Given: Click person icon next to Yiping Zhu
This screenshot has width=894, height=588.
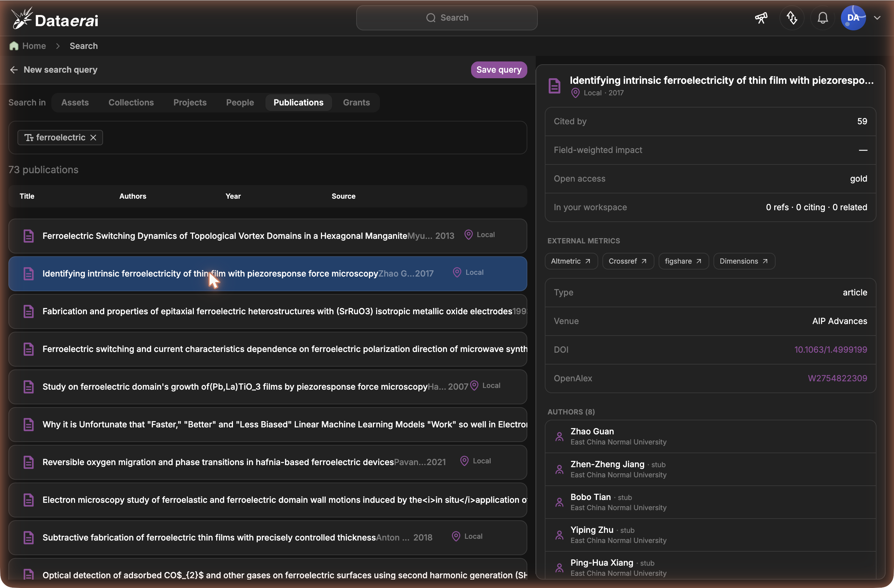Looking at the screenshot, I should click(559, 535).
